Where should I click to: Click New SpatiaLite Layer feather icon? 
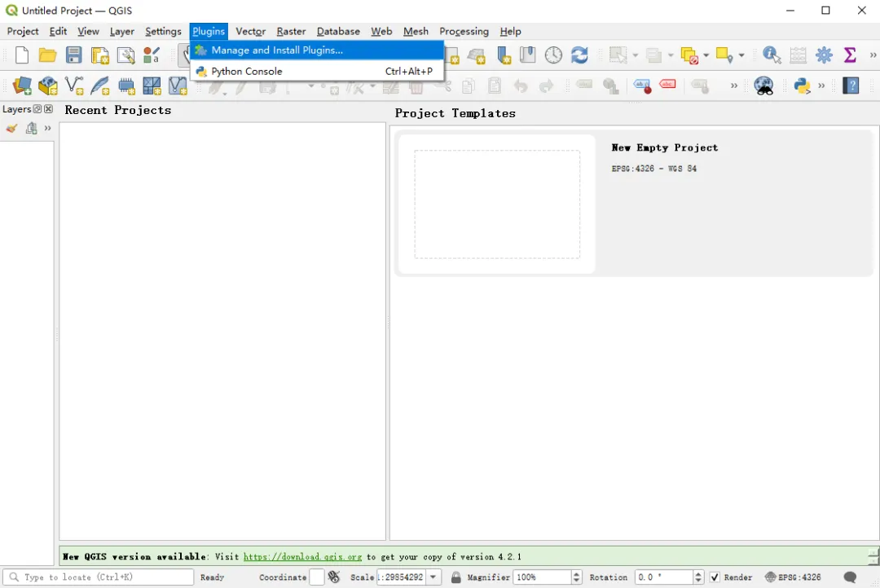click(100, 86)
